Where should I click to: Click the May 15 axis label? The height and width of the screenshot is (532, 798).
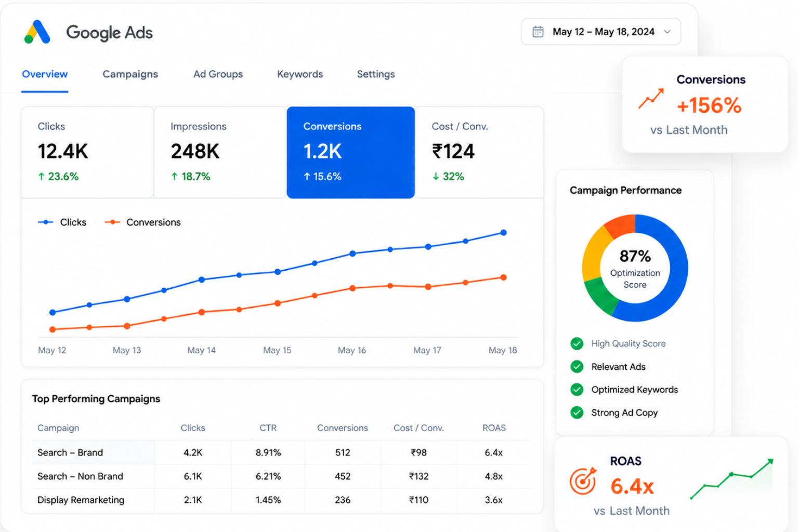(x=277, y=350)
